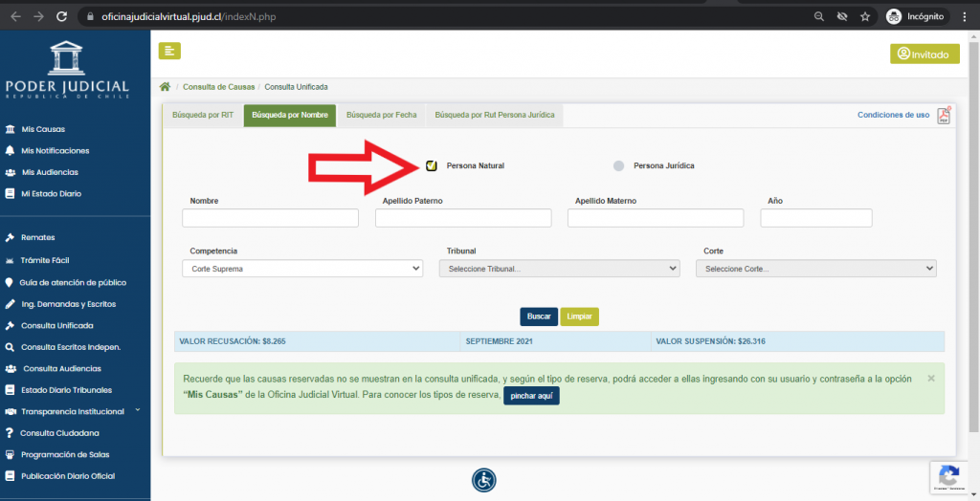Viewport: 980px width, 501px height.
Task: Click the green home breadcrumb icon
Action: click(165, 87)
